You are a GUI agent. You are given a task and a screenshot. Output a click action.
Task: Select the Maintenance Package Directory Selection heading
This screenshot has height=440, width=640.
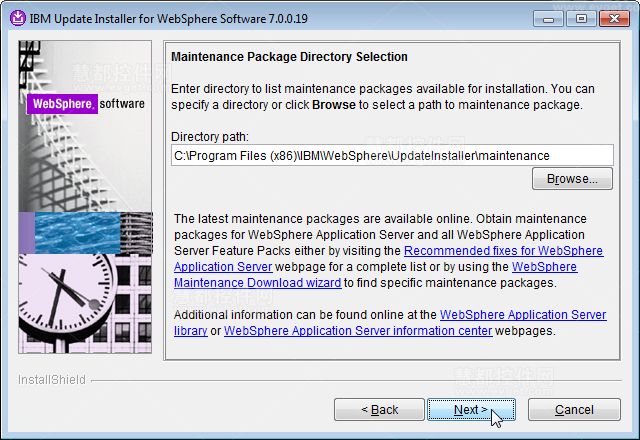289,56
